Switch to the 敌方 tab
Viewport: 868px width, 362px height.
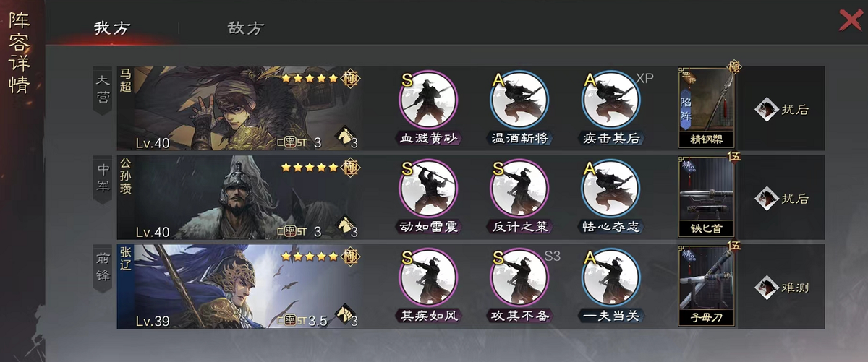click(246, 28)
